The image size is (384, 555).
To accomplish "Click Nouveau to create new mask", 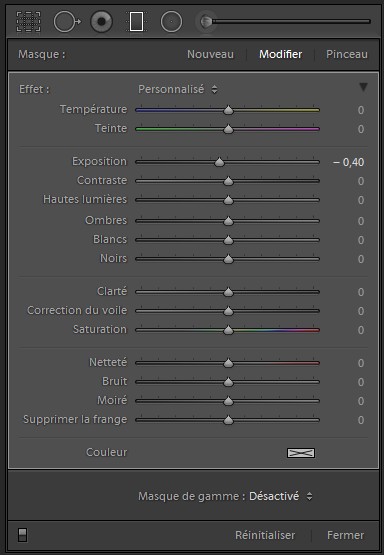I will [x=210, y=54].
